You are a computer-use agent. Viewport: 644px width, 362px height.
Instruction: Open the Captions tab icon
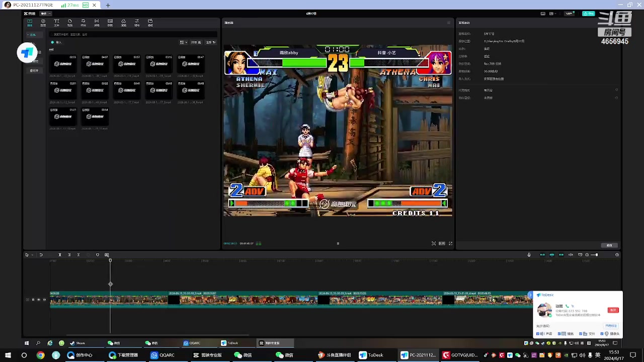click(110, 22)
